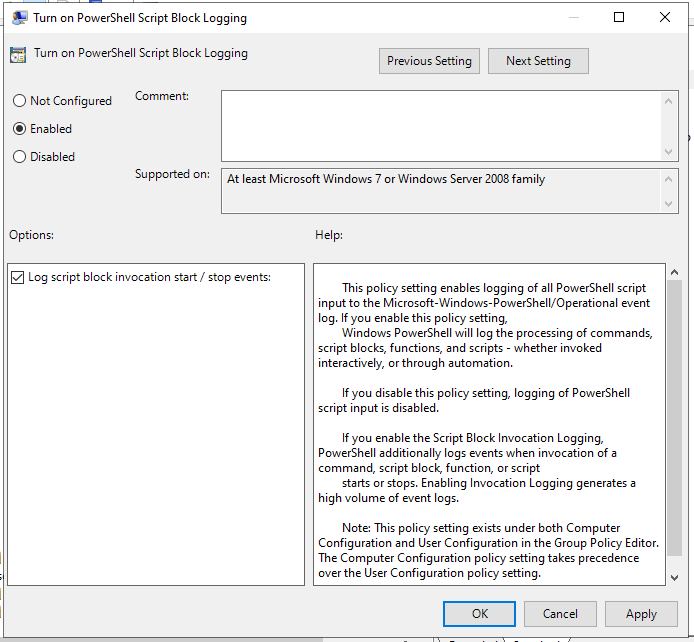694x642 pixels.
Task: Maximize the policy setting window
Action: point(619,18)
